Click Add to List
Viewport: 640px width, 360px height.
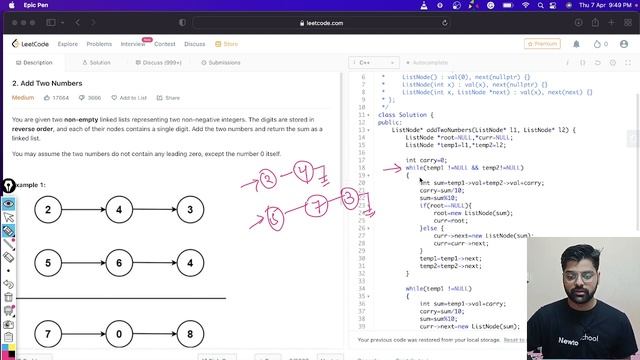click(129, 98)
